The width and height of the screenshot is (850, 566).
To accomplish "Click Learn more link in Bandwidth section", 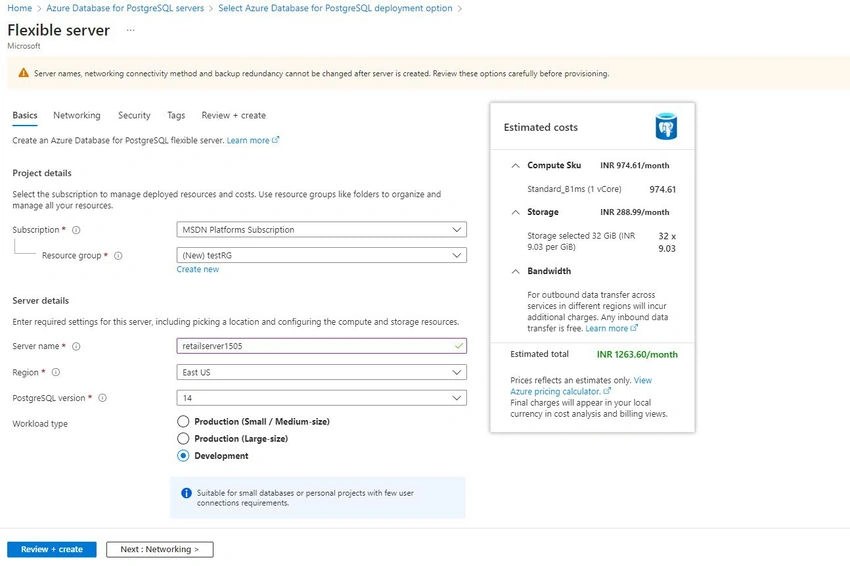I will pos(611,329).
